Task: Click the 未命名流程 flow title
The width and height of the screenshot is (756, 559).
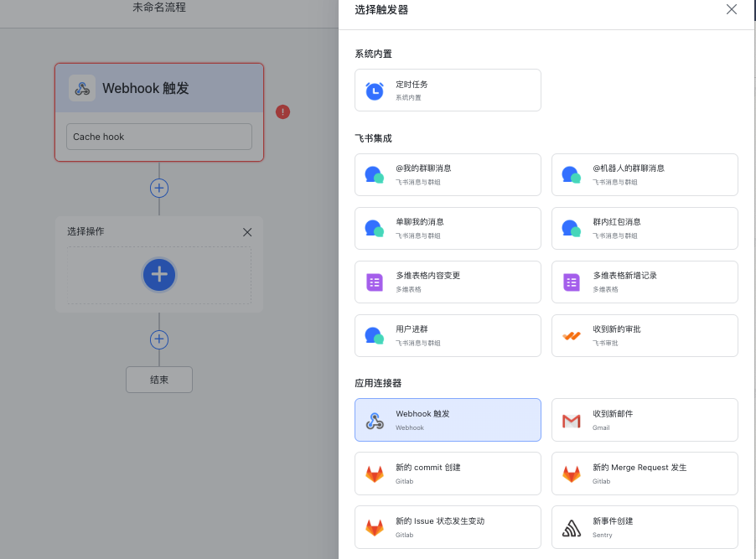Action: (159, 8)
